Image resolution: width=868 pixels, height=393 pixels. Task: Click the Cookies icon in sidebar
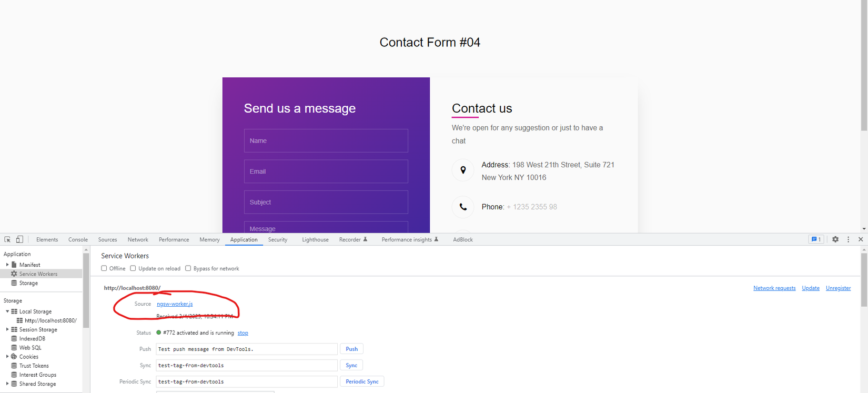14,357
